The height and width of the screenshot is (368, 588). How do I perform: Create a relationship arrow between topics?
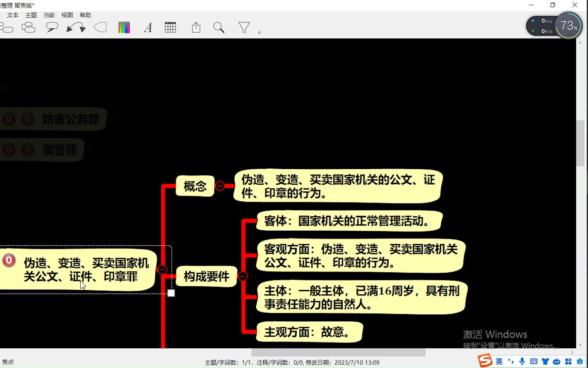pos(76,28)
